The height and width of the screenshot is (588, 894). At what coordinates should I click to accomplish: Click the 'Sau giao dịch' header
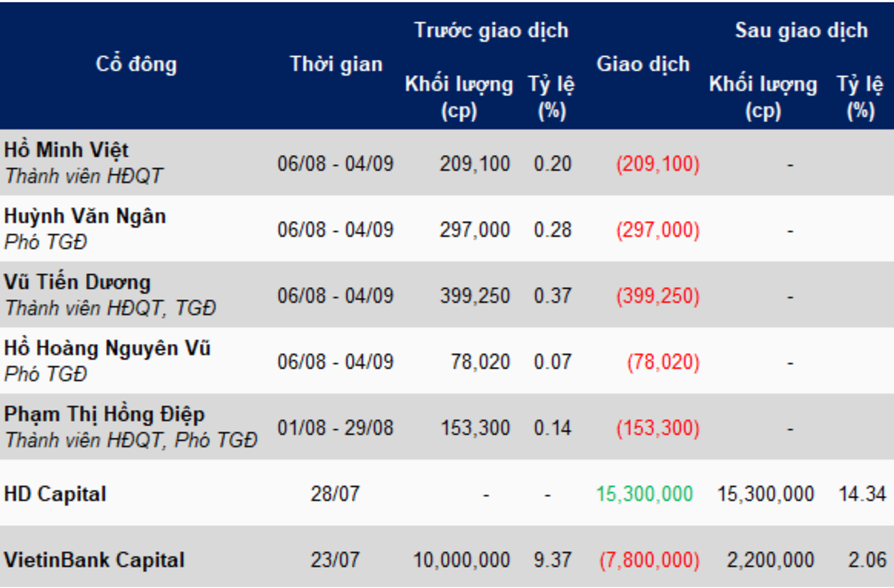click(801, 30)
